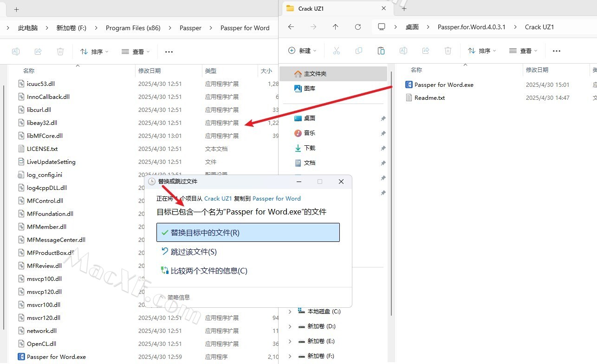Click 此电脑 in left window breadcrumb
The height and width of the screenshot is (364, 597).
point(28,28)
